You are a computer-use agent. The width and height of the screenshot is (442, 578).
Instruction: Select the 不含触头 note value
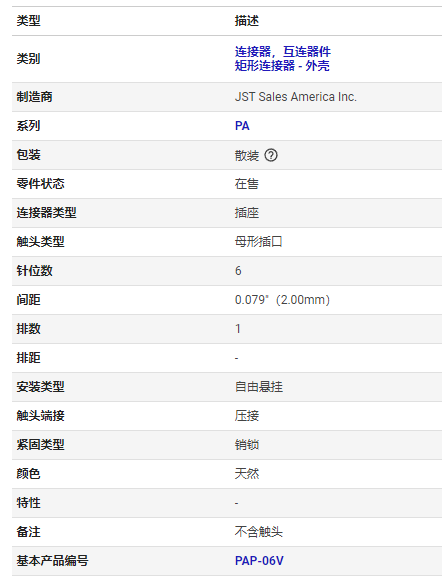click(x=258, y=532)
